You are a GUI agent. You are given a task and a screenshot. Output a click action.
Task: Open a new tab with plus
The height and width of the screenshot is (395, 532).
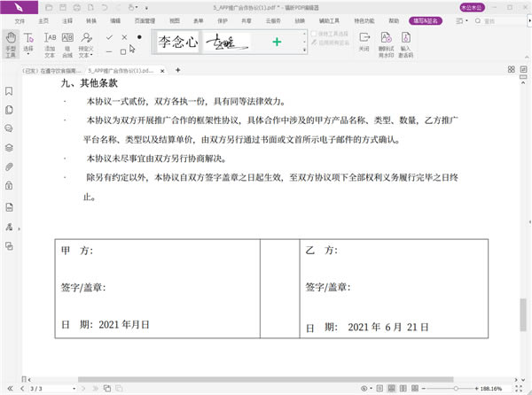click(x=178, y=70)
